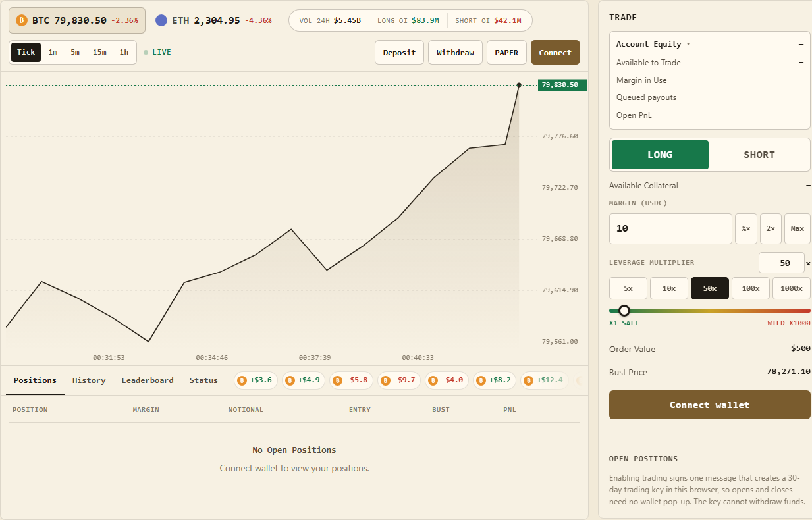Select the BTC 79,830.50 market selector
Viewport: 812px width, 520px height.
[77, 20]
